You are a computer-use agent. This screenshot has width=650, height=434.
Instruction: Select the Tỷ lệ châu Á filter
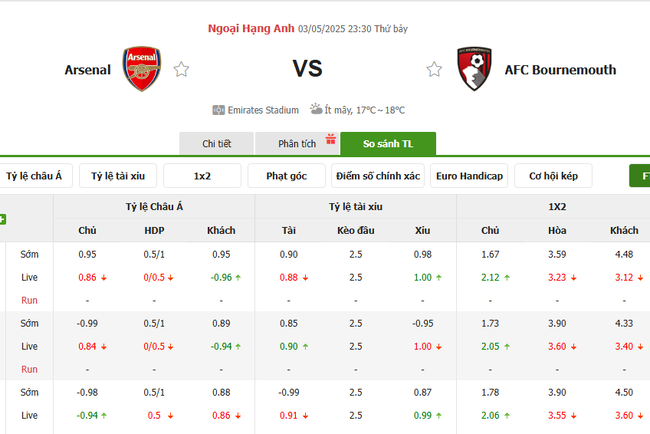34,176
